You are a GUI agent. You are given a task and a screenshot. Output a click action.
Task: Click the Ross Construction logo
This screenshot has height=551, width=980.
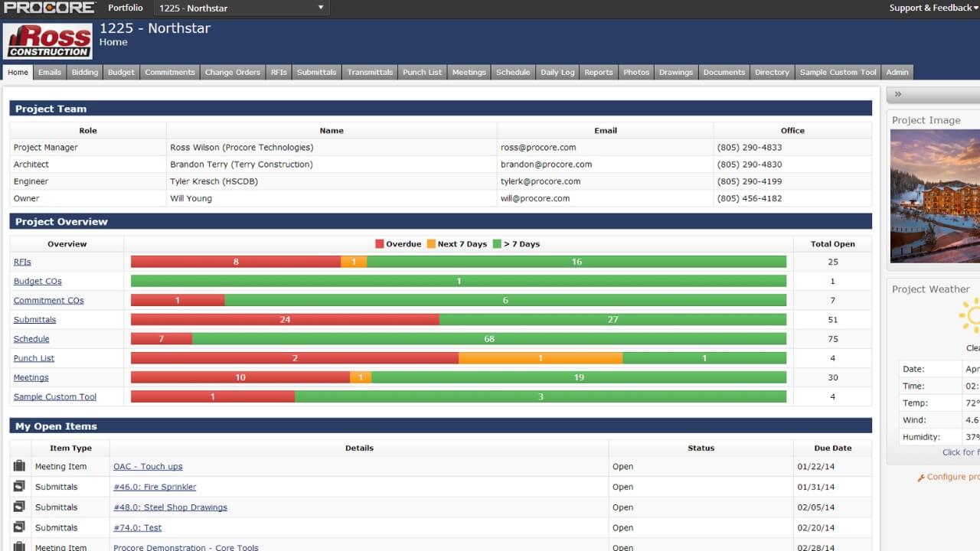(x=47, y=42)
